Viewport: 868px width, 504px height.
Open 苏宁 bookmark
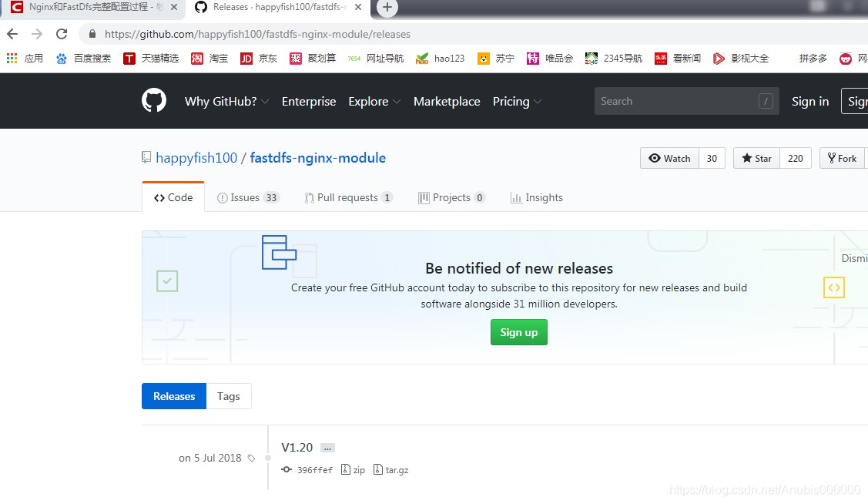click(496, 58)
